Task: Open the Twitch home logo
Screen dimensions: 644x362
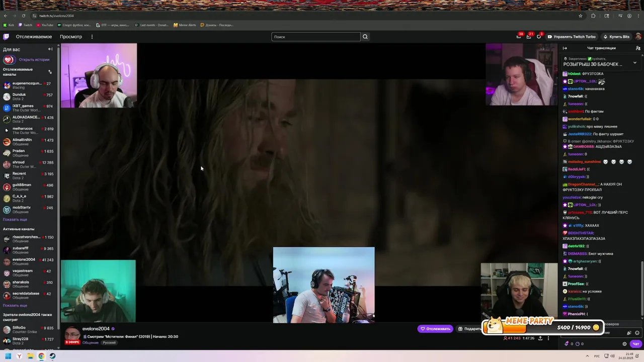Action: [x=6, y=37]
